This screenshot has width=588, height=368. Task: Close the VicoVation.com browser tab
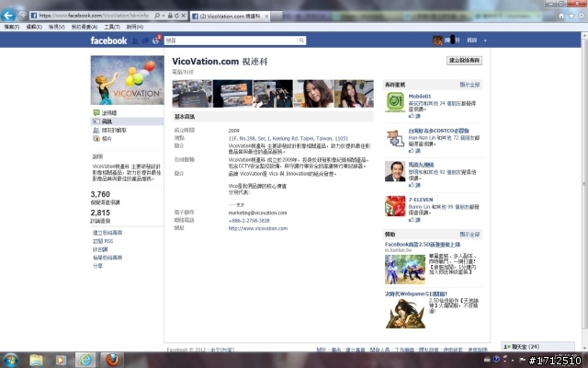tap(266, 17)
